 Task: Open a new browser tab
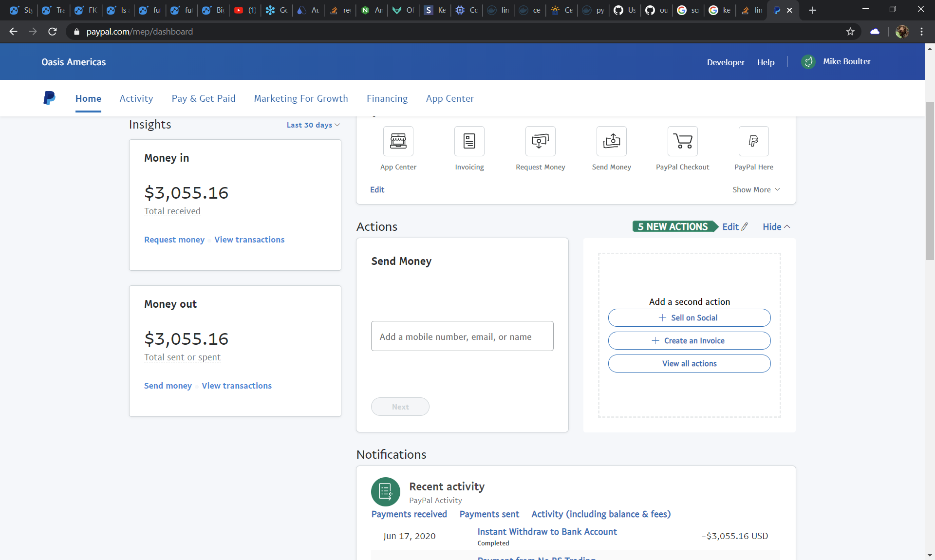pyautogui.click(x=812, y=10)
